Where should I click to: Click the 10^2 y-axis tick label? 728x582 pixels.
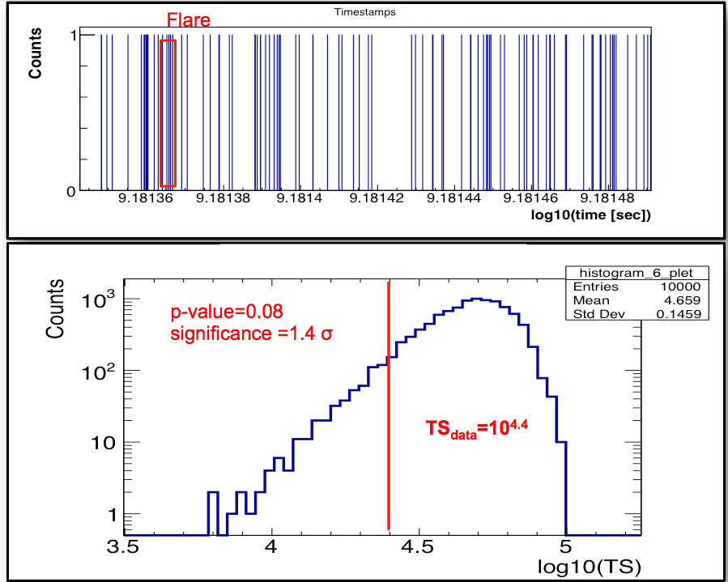coord(97,372)
